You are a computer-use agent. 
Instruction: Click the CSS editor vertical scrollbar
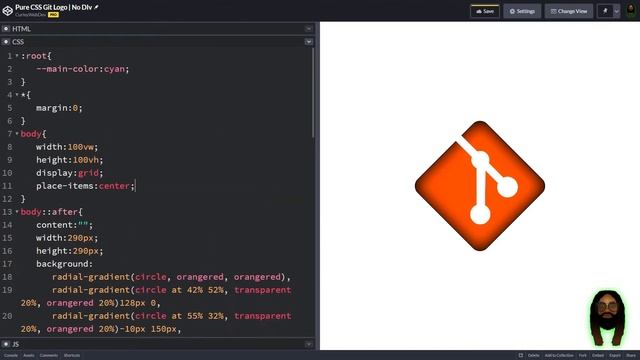point(313,93)
